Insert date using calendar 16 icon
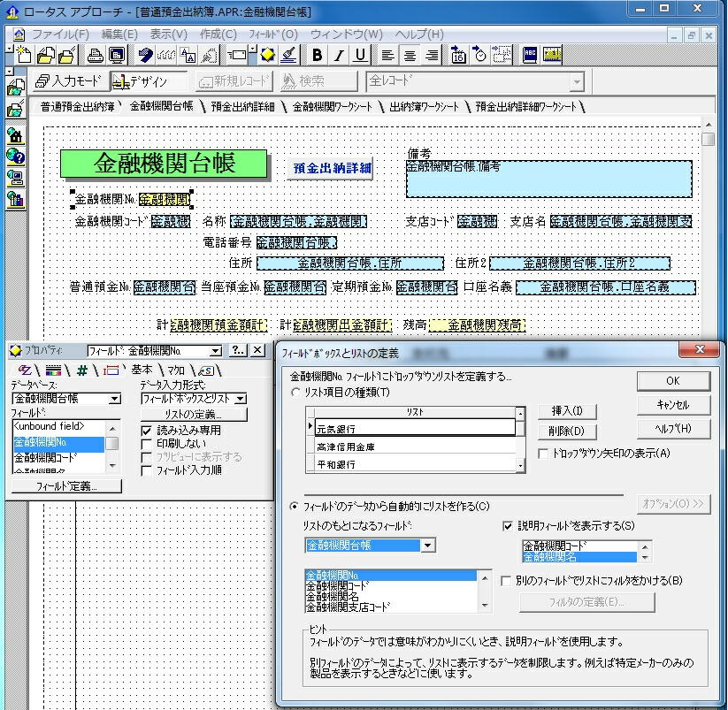 point(459,55)
